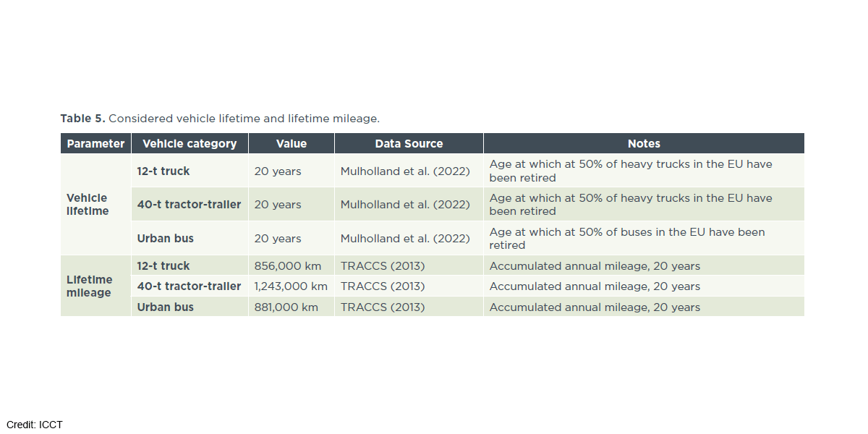Viewport: 868px width, 434px height.
Task: Click the 'Vehicle category' column header
Action: pyautogui.click(x=190, y=143)
